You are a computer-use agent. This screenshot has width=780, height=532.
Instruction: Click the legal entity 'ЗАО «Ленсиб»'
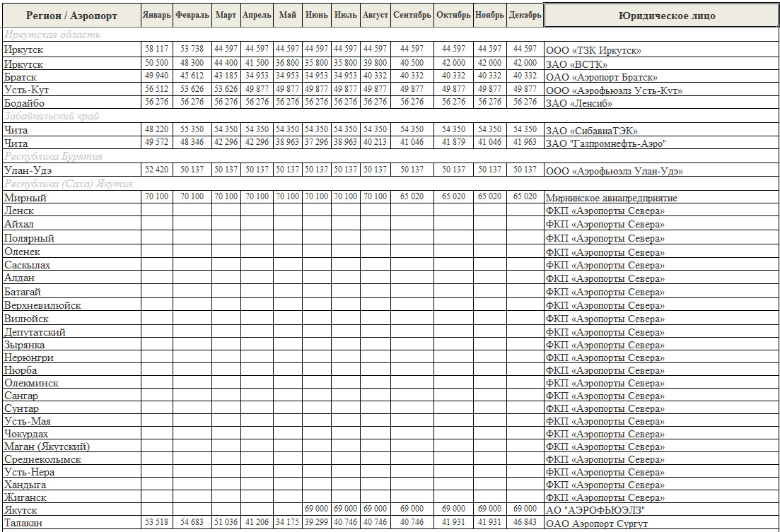579,103
